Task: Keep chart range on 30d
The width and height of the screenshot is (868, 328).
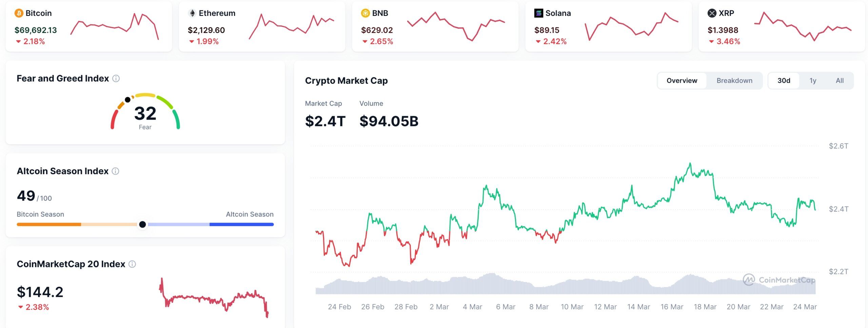Action: coord(784,80)
